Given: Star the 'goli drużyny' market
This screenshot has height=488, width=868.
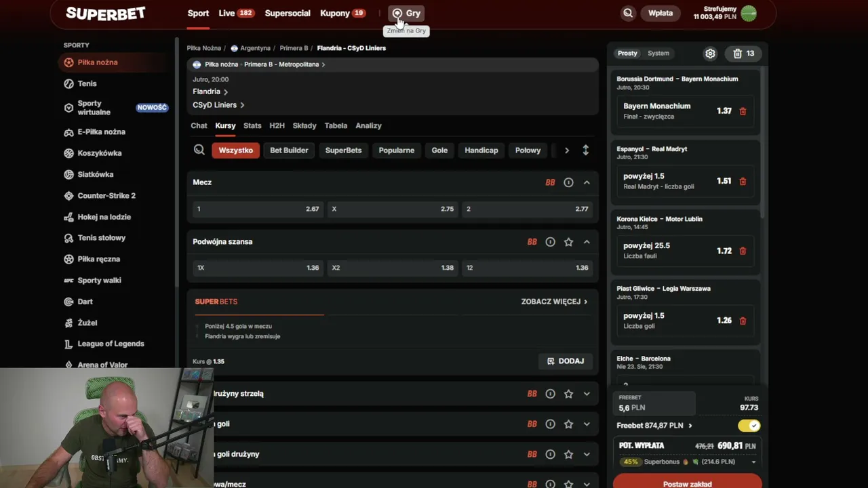Looking at the screenshot, I should (x=568, y=454).
